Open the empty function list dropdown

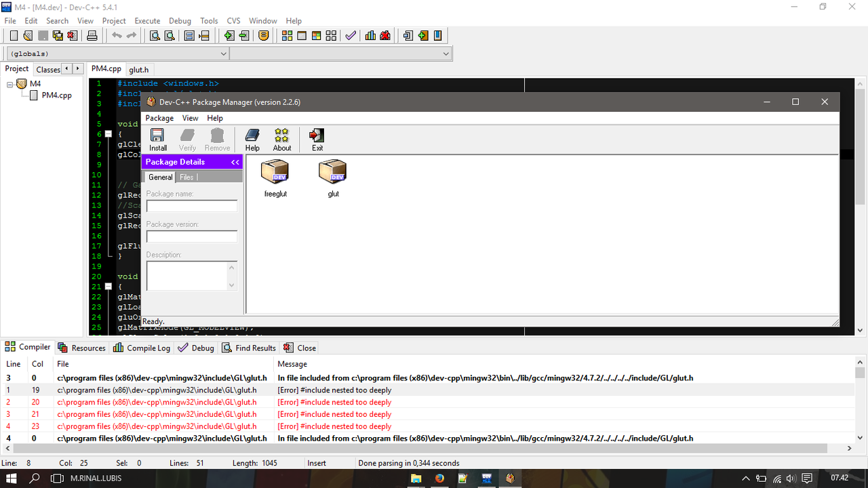[x=341, y=54]
